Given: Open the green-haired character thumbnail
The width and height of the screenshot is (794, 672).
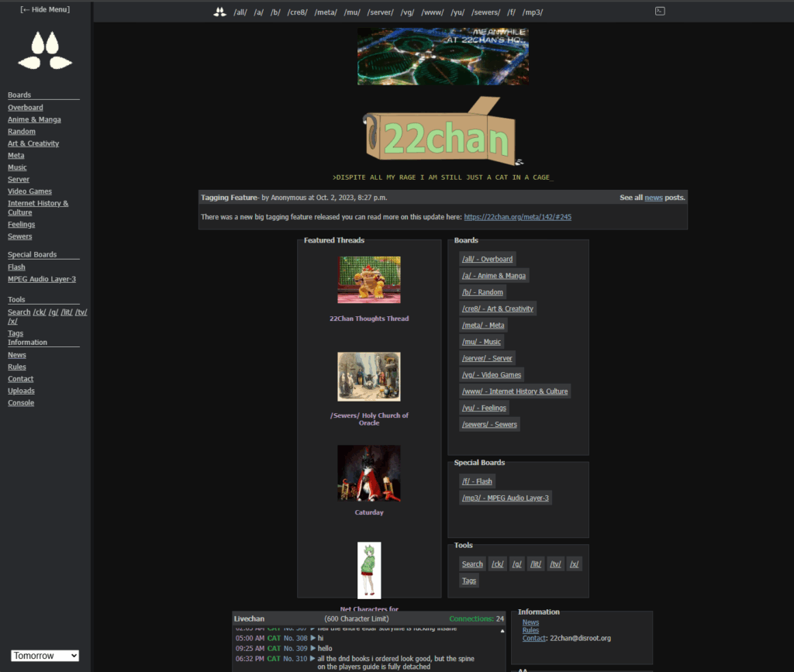Looking at the screenshot, I should (x=369, y=570).
